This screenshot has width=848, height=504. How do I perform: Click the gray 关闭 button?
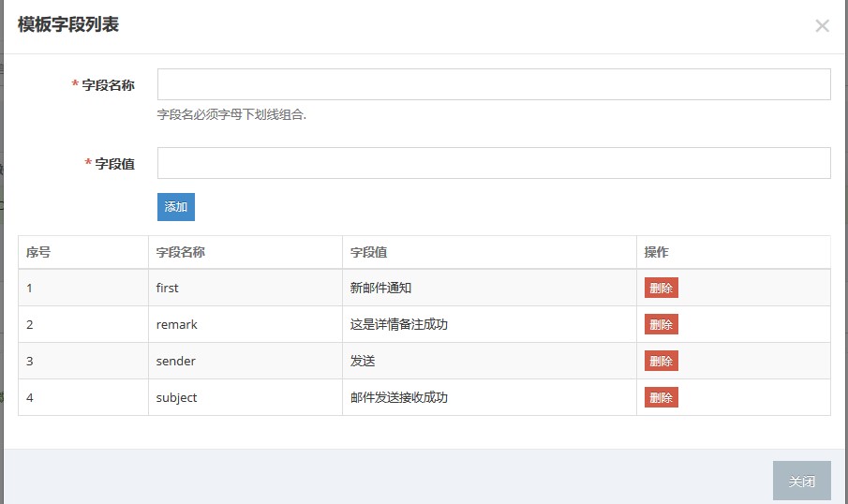click(x=801, y=481)
